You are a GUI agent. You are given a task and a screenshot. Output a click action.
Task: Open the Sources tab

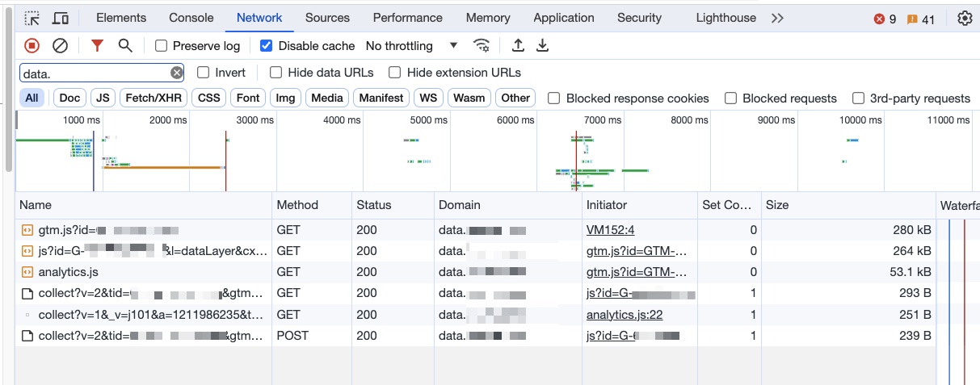[x=327, y=18]
